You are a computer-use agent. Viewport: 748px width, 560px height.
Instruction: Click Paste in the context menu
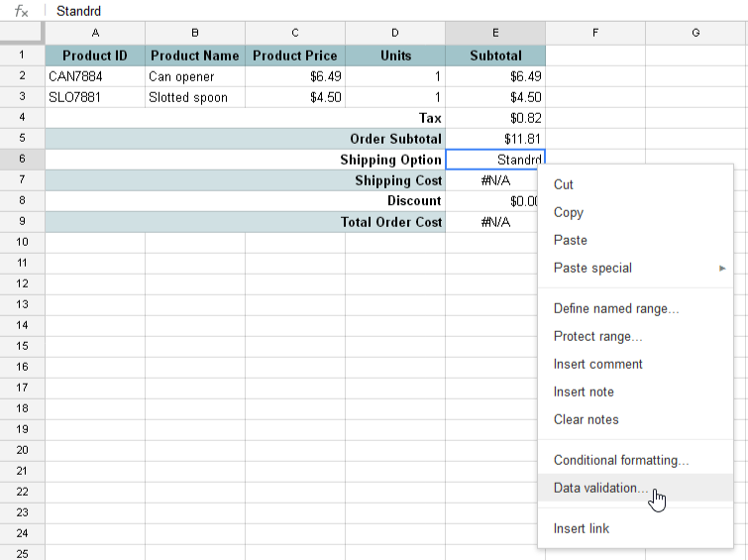click(x=571, y=240)
